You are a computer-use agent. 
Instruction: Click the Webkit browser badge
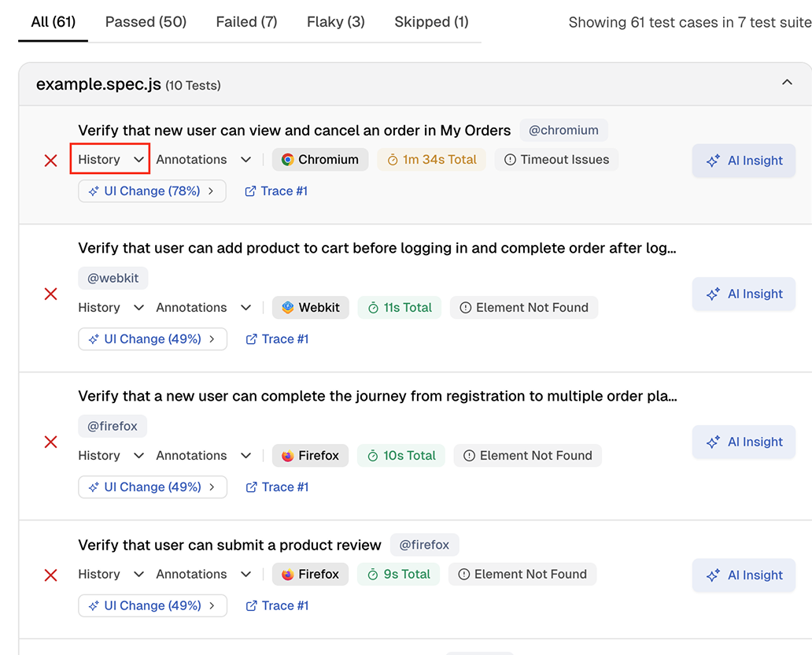tap(311, 307)
